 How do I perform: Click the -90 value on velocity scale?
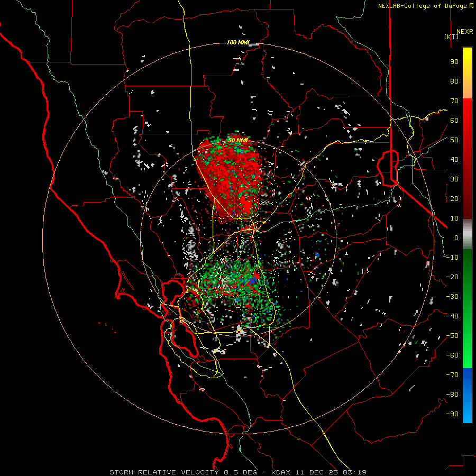452,414
